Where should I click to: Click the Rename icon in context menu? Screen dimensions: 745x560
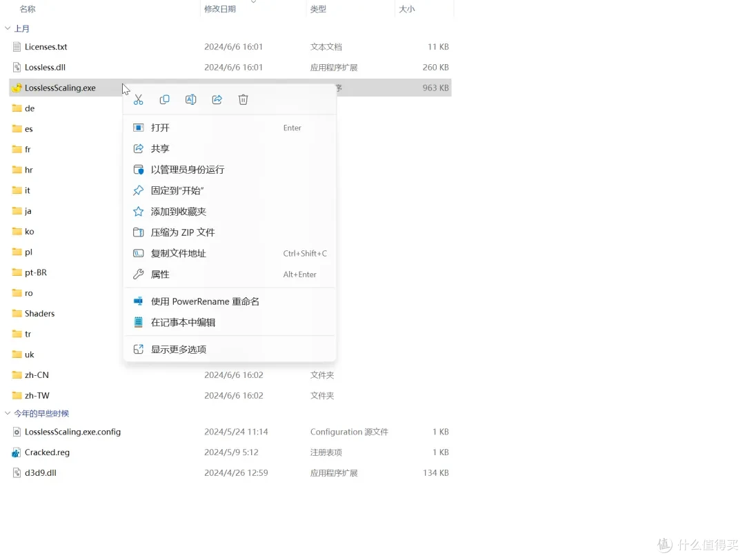tap(190, 99)
